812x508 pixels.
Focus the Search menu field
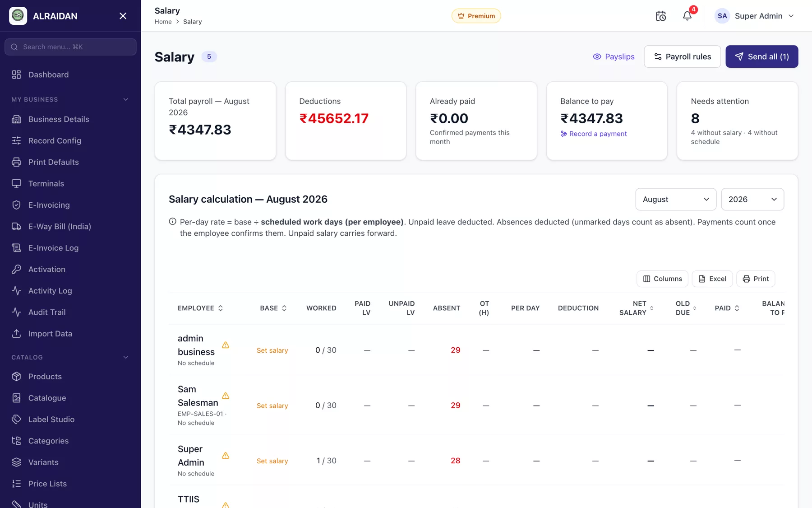70,47
